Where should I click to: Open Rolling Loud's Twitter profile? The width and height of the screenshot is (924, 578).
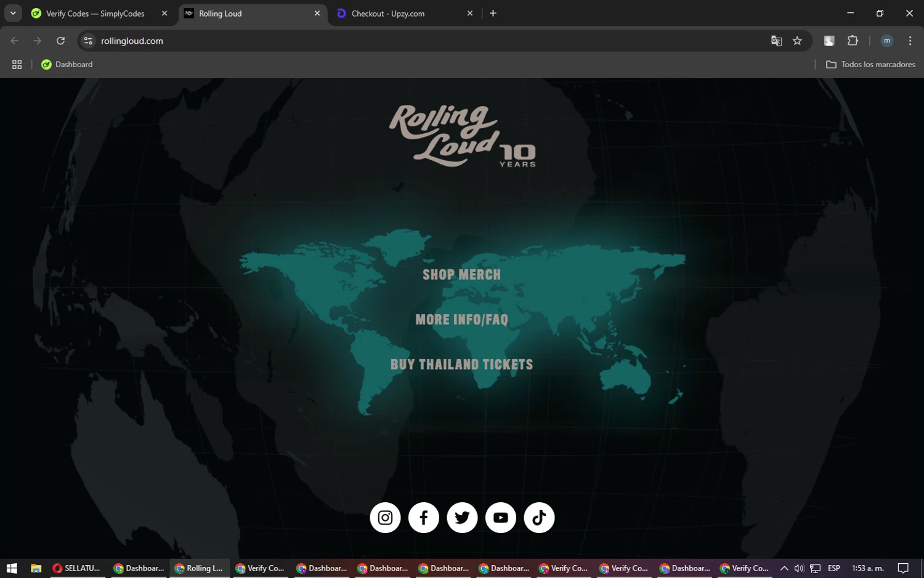(x=462, y=518)
